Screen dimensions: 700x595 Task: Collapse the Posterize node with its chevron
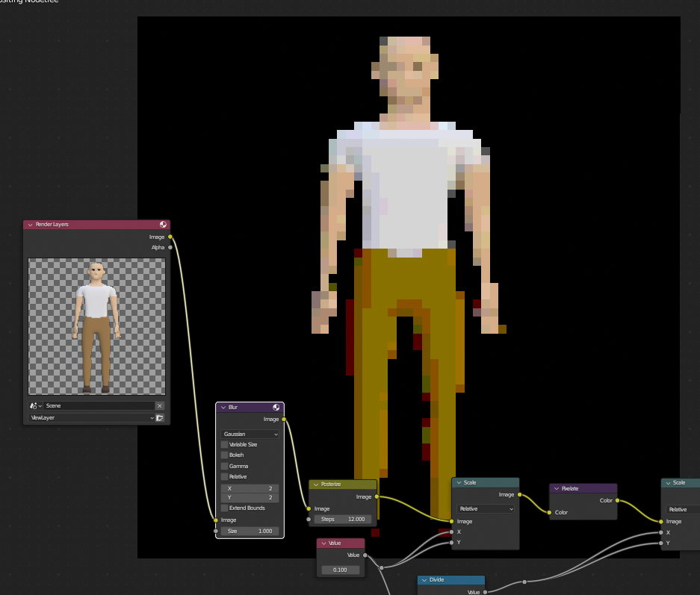(316, 485)
